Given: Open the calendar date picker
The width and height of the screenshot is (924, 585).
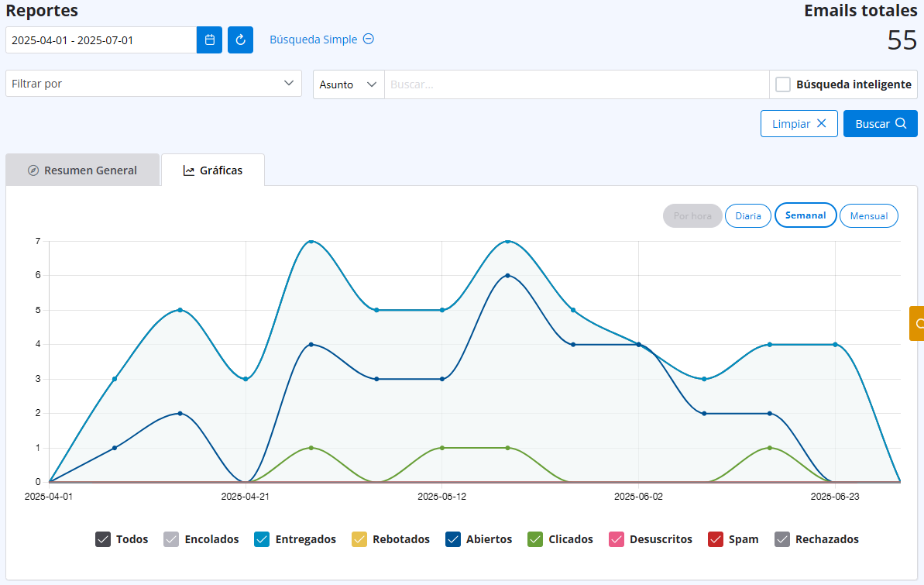Looking at the screenshot, I should pos(209,40).
